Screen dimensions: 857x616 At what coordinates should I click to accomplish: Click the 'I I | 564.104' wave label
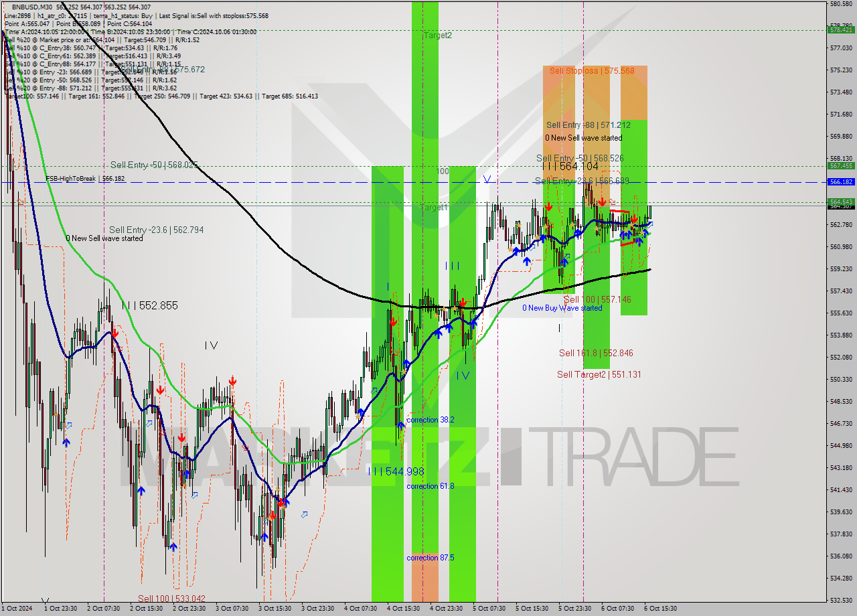pyautogui.click(x=570, y=166)
